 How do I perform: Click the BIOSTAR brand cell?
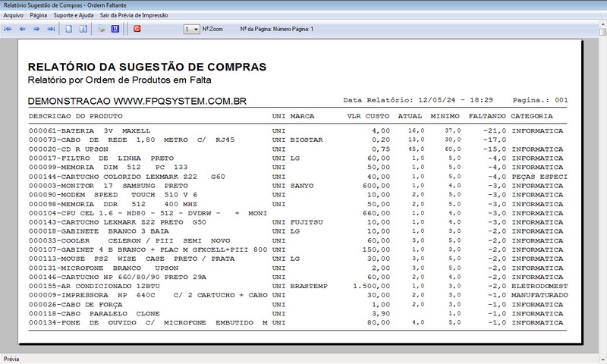307,140
